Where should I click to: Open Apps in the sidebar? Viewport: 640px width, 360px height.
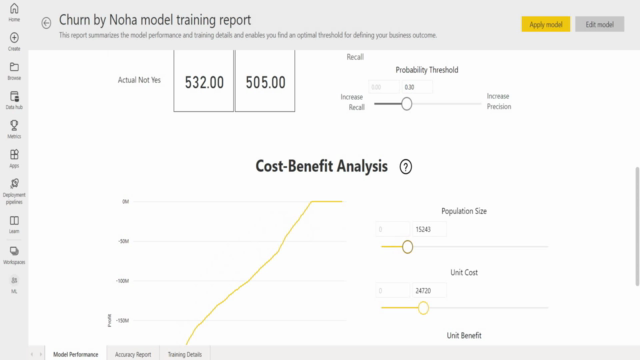tap(14, 159)
